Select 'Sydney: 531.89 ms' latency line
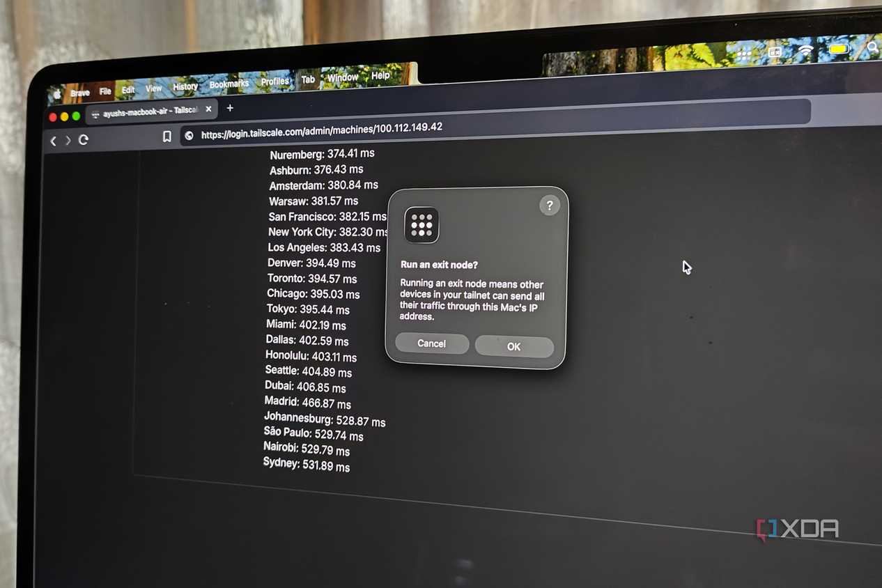This screenshot has height=588, width=882. (307, 465)
